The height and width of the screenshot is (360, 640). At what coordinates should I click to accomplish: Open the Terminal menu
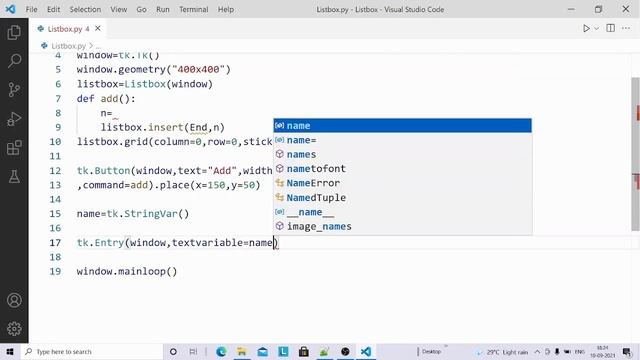[193, 9]
